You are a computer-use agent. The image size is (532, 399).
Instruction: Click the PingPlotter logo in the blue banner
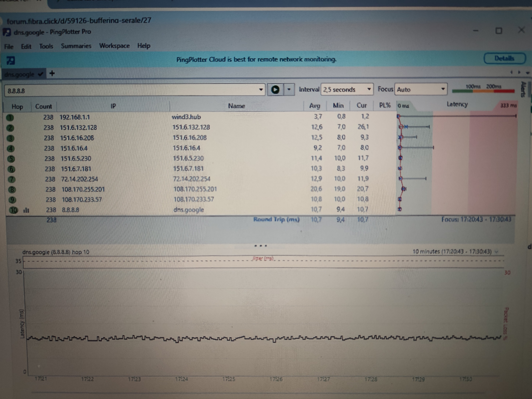click(x=11, y=60)
